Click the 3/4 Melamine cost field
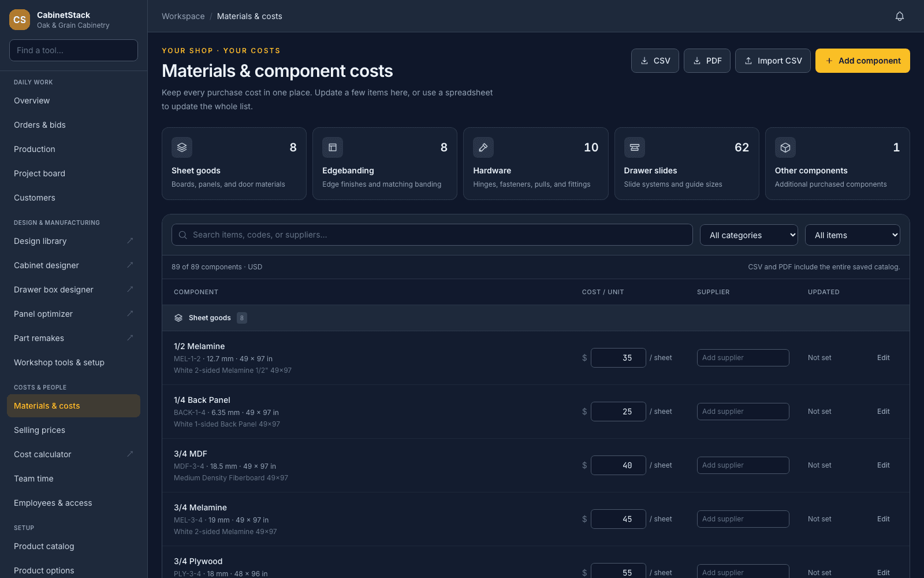 [x=619, y=519]
